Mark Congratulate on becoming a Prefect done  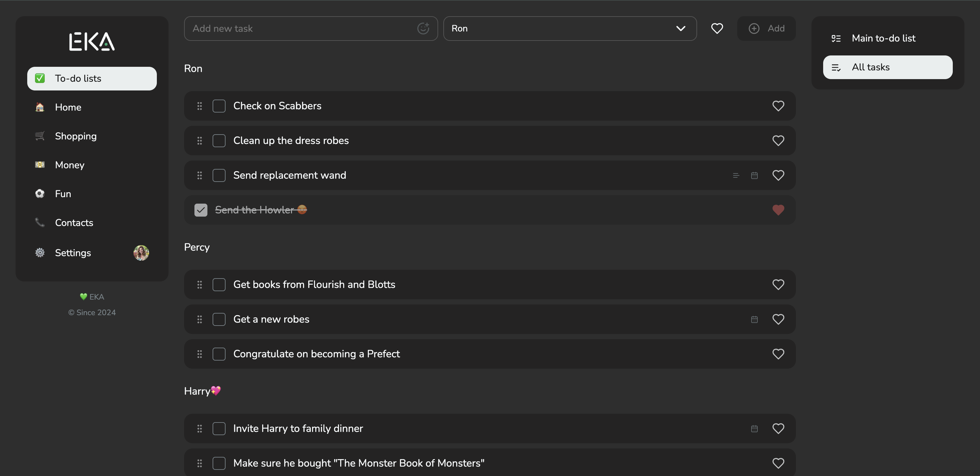[x=219, y=353]
